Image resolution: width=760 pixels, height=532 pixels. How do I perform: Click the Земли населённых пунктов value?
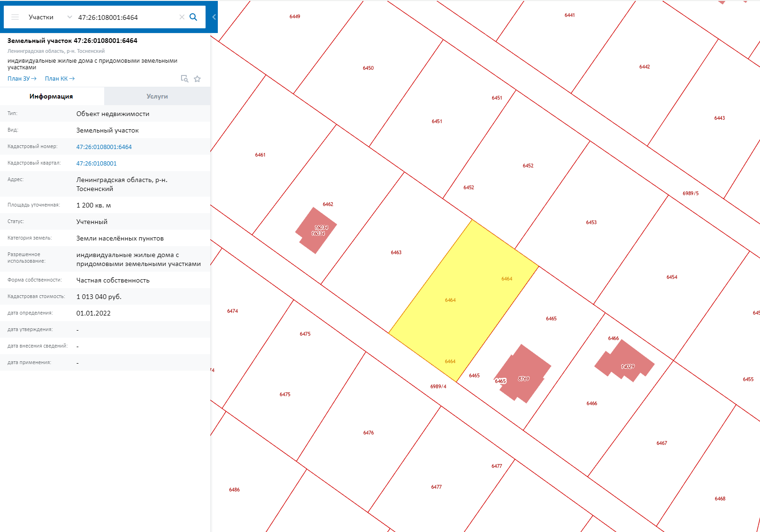click(x=120, y=238)
